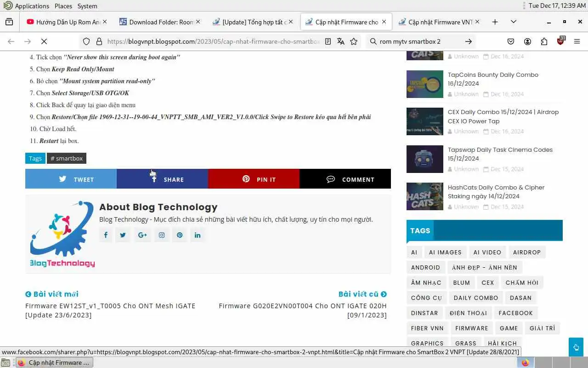Focus the URL address bar
588x368 pixels.
[x=213, y=41]
